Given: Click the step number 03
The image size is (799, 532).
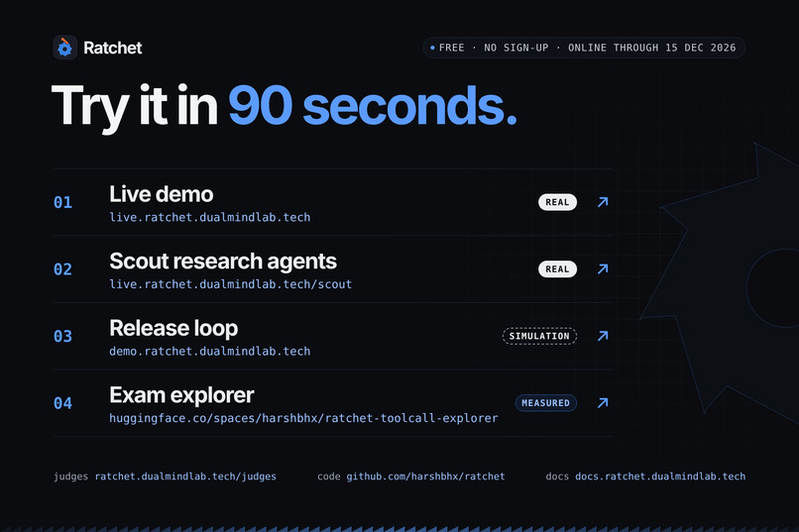Looking at the screenshot, I should (62, 337).
